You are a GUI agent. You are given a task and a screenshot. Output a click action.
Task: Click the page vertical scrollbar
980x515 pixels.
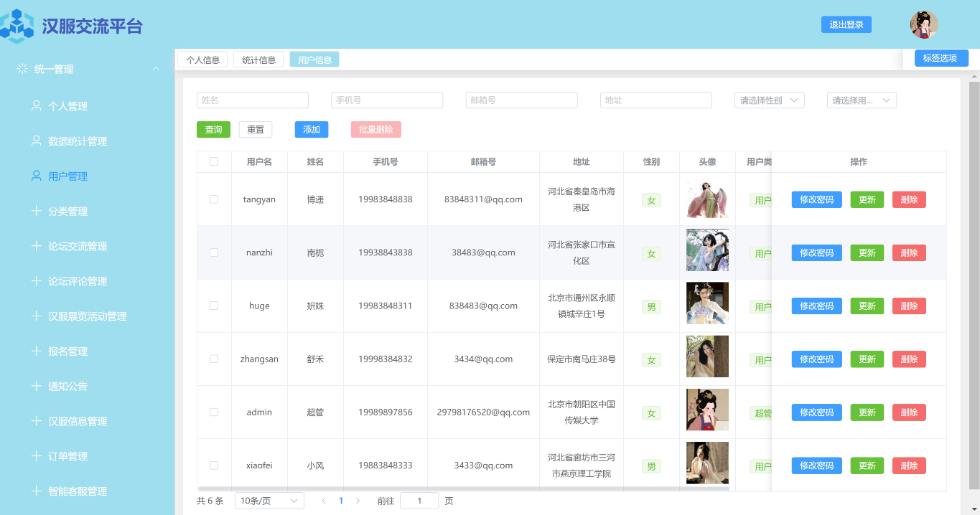[x=974, y=285]
